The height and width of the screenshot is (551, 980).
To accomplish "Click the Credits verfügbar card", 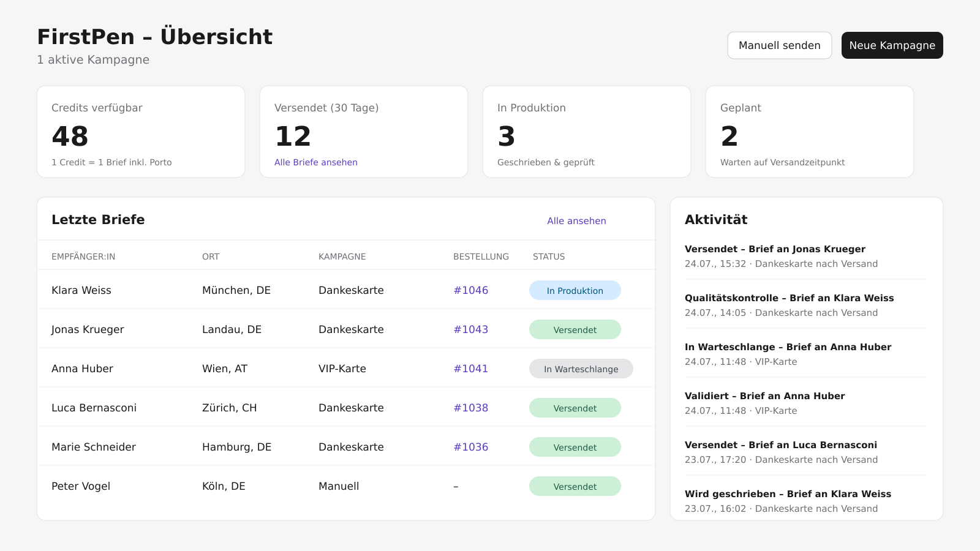I will tap(141, 132).
